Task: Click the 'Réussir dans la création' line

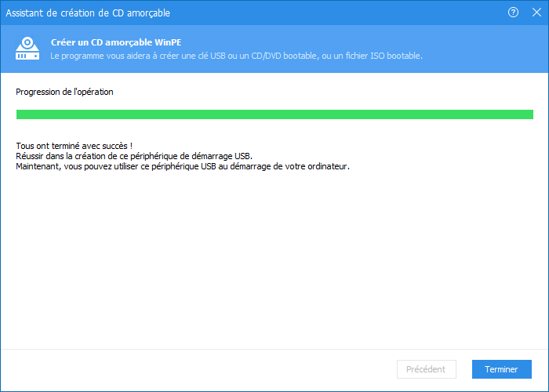Action: coord(134,156)
